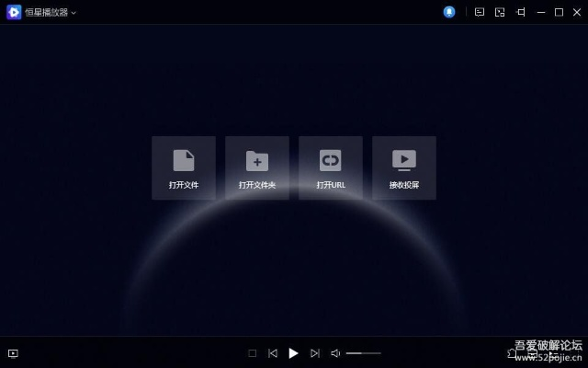Click the volume slider bar
This screenshot has width=588, height=368.
pos(364,353)
